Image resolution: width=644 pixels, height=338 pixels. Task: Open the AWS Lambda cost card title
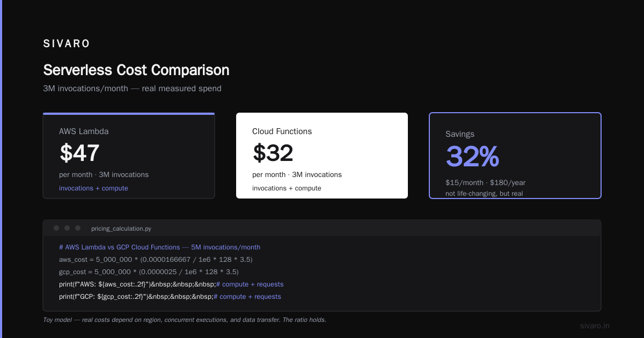click(x=84, y=131)
